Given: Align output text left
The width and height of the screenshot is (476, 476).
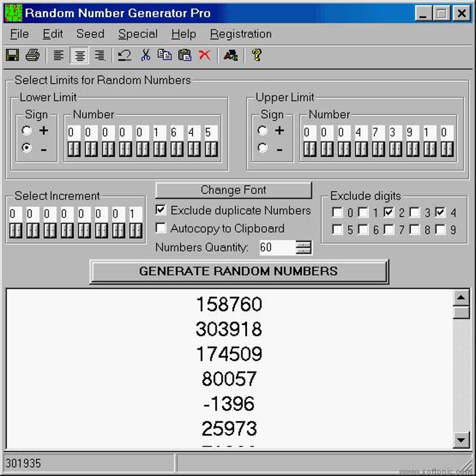Looking at the screenshot, I should (x=59, y=55).
